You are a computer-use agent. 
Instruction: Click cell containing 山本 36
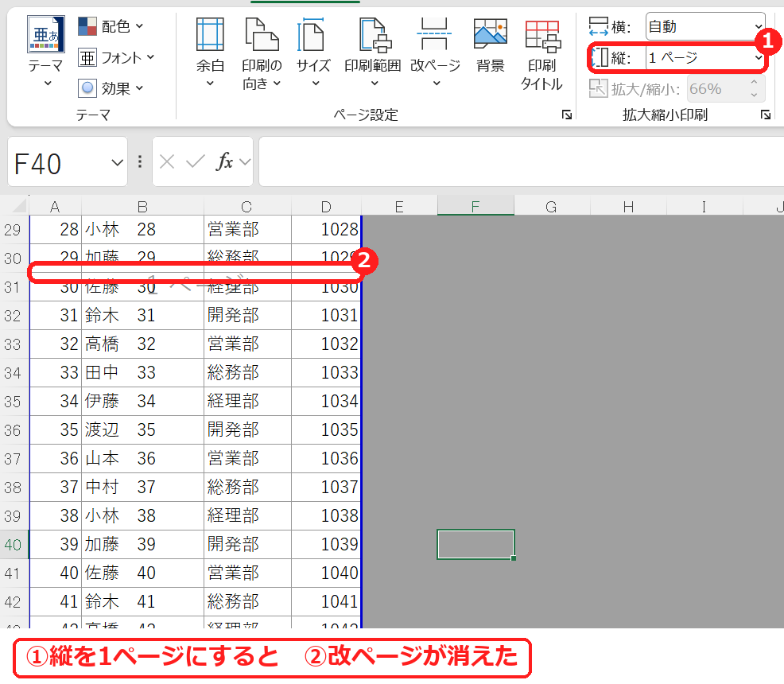pos(142,458)
